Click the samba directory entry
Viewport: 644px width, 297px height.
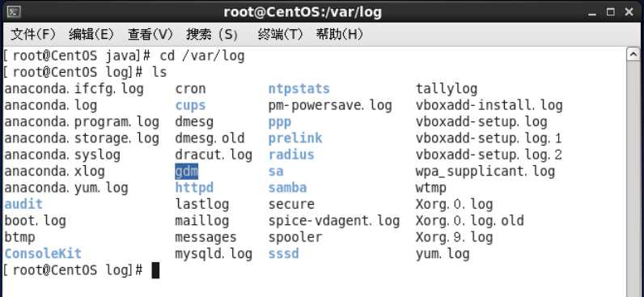[x=287, y=188]
